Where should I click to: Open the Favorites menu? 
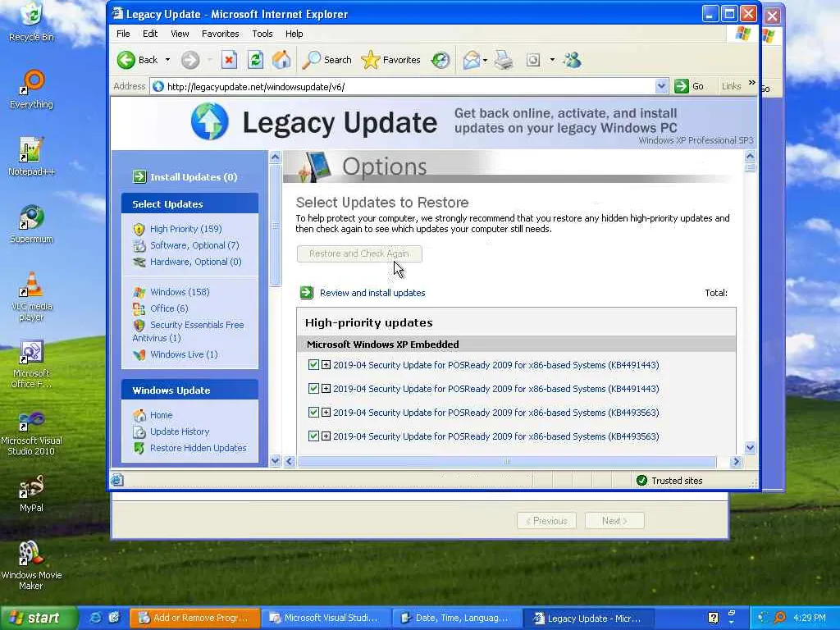220,34
